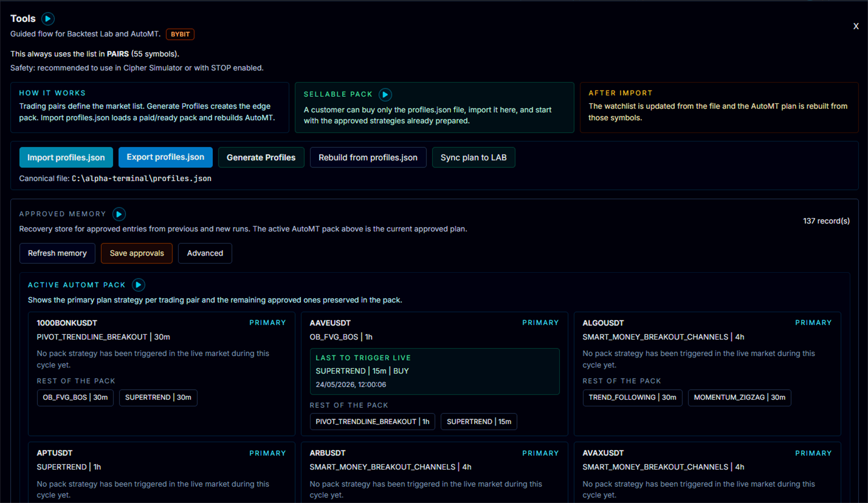Click Refresh memory button
Image resolution: width=868 pixels, height=503 pixels.
pyautogui.click(x=57, y=253)
